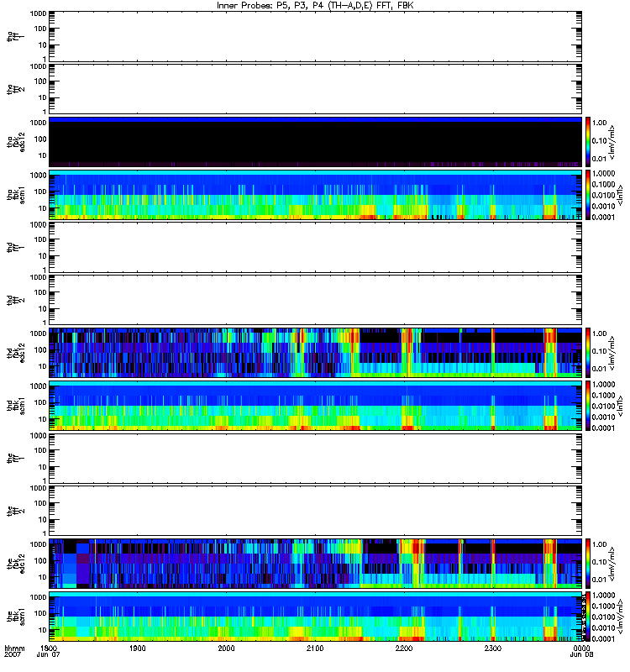Click the thd fbk edc12 spectrogram panel
630x672 pixels.
pyautogui.click(x=315, y=353)
